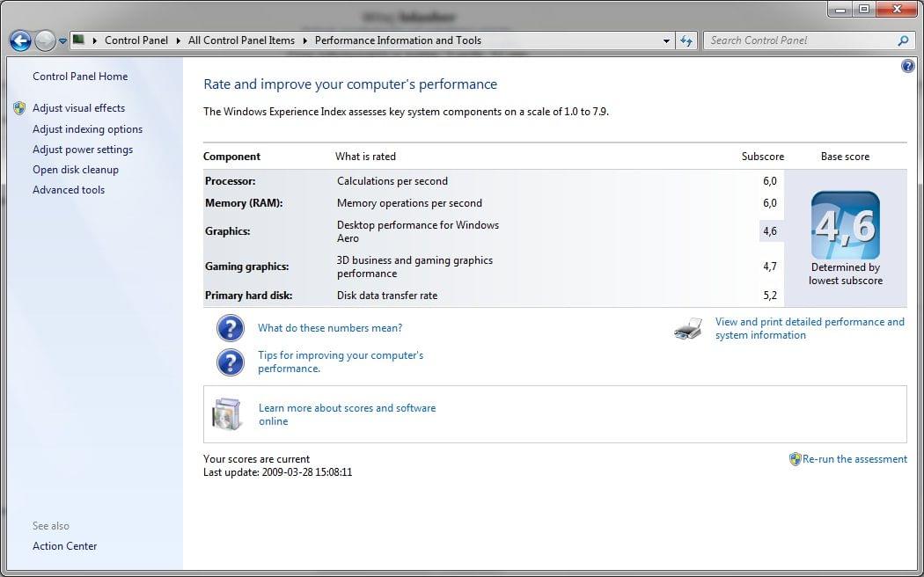View and print detailed performance information
The height and width of the screenshot is (577, 924).
click(810, 329)
